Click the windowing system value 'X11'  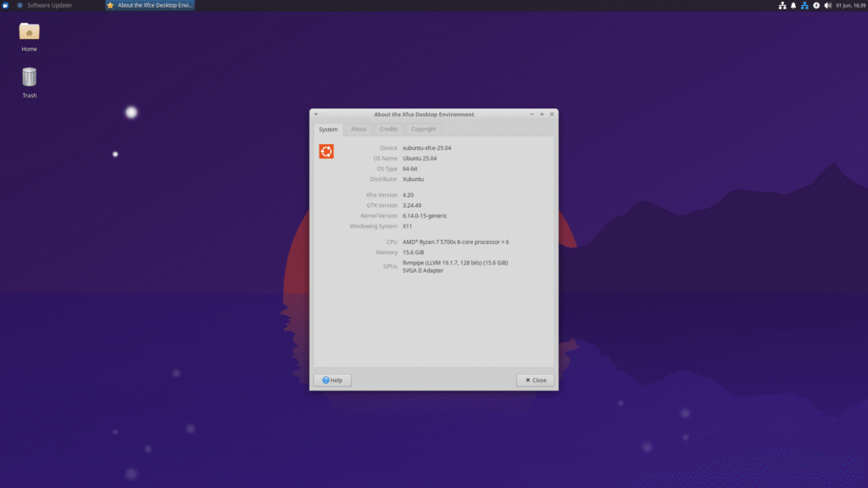(x=408, y=226)
